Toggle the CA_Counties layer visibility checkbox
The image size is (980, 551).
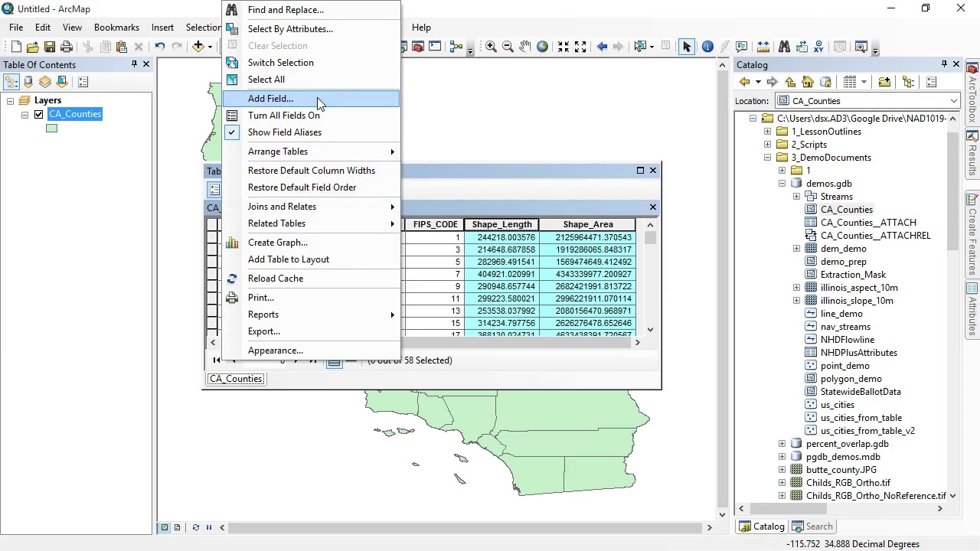(38, 114)
